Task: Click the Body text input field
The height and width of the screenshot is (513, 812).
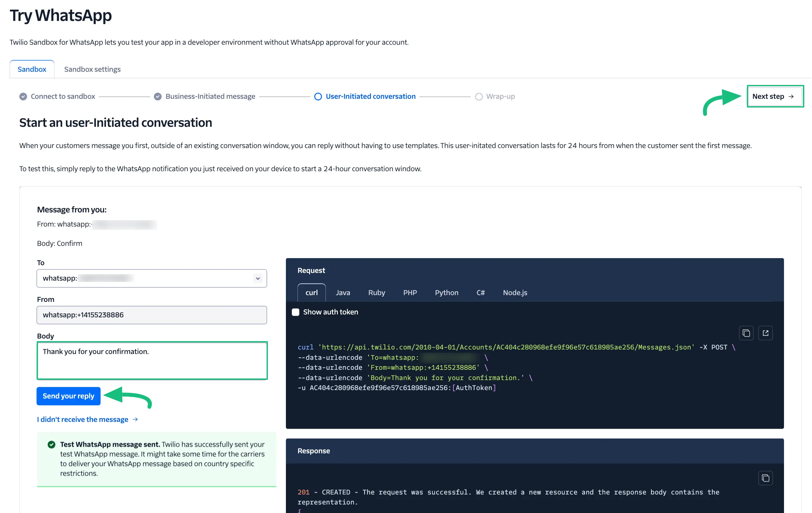Action: pyautogui.click(x=152, y=360)
